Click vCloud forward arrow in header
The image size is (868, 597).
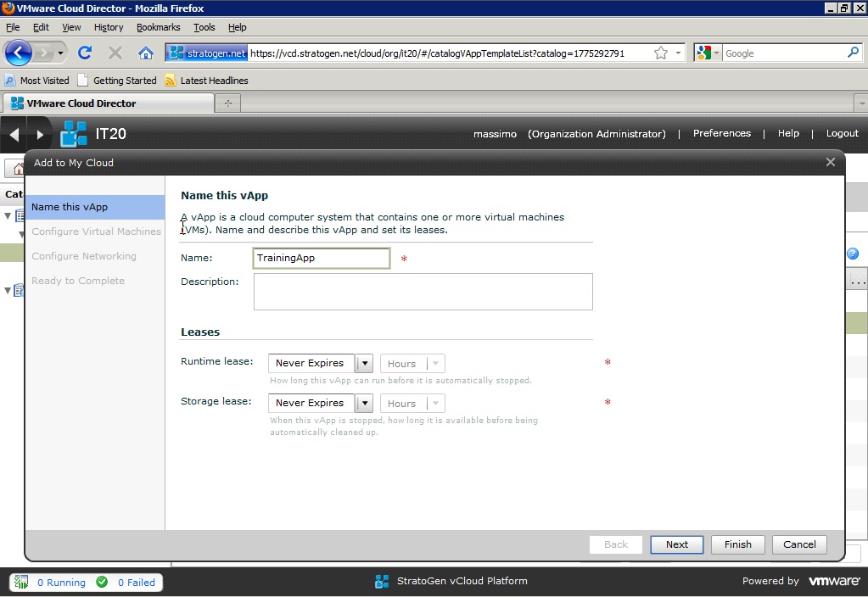pyautogui.click(x=39, y=134)
